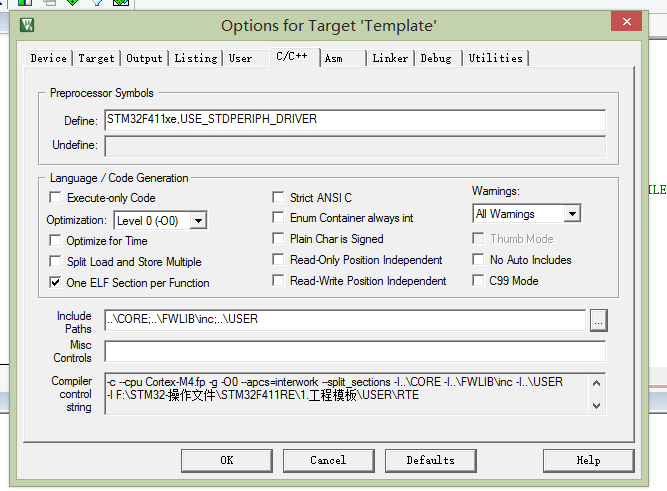The width and height of the screenshot is (667, 491).
Task: Open the Help button
Action: pyautogui.click(x=588, y=461)
